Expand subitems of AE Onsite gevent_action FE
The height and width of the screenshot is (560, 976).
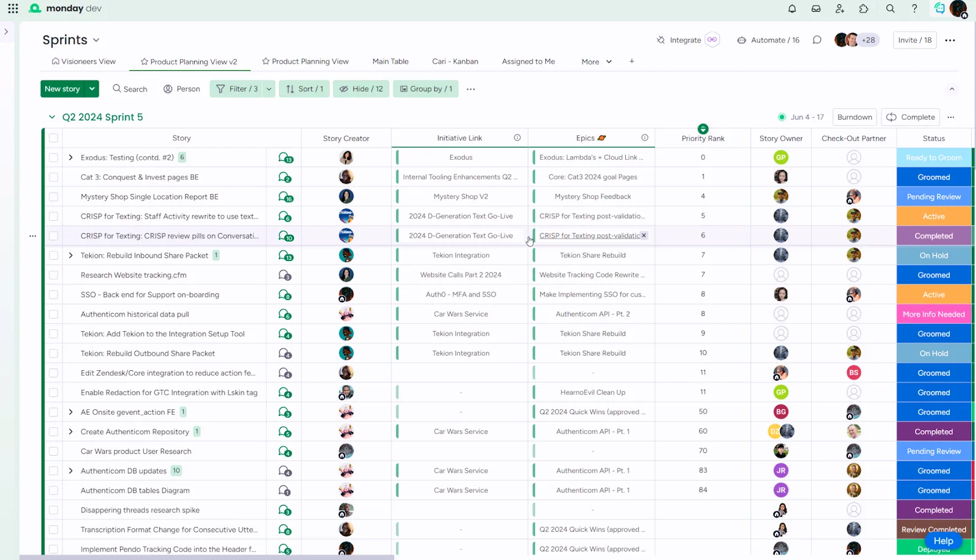(71, 412)
